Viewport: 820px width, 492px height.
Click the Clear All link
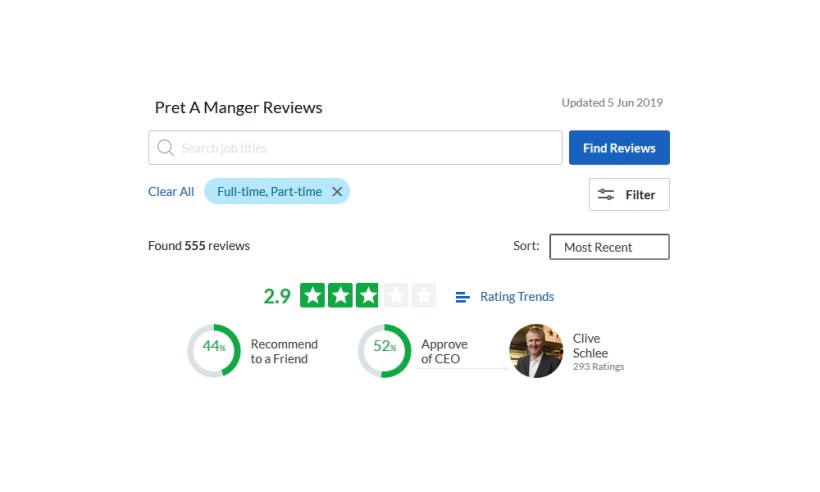[x=171, y=192]
